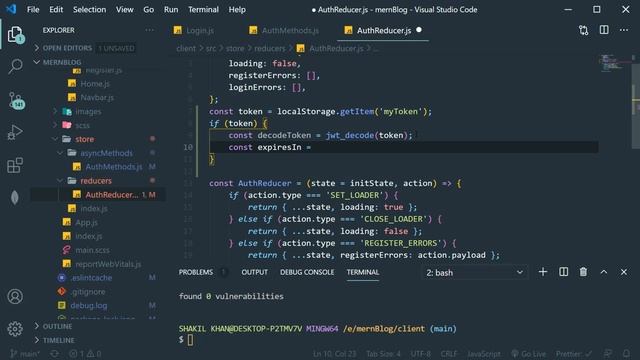Open Source Control view with 141 badge
The width and height of the screenshot is (640, 360).
[16, 100]
